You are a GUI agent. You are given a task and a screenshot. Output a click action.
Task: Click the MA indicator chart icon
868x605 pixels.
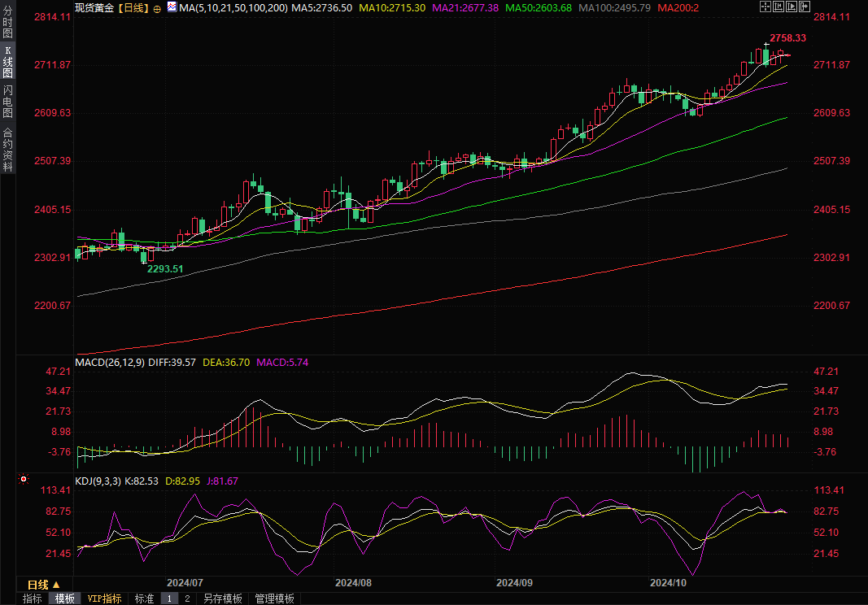coord(171,7)
